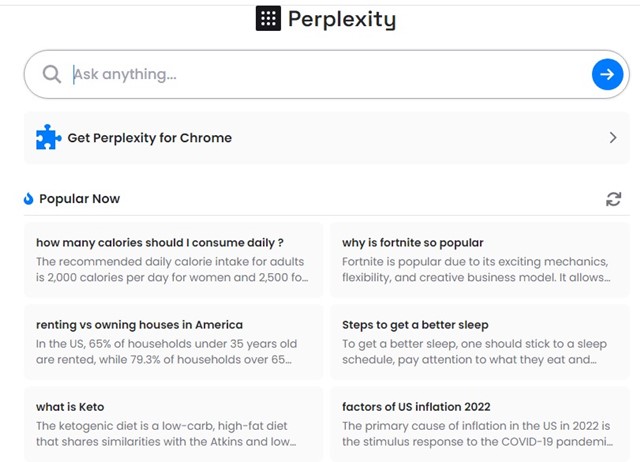The width and height of the screenshot is (640, 462).
Task: Refresh the Popular Now suggestions
Action: click(613, 199)
